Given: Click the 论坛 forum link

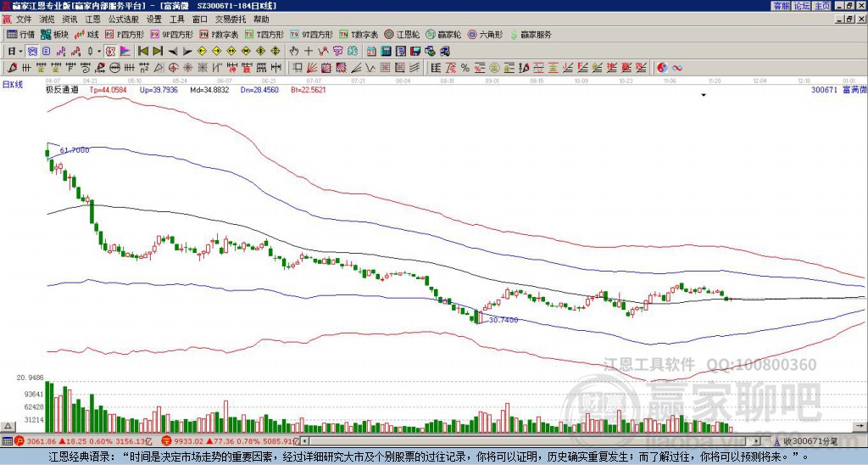Looking at the screenshot, I should tap(801, 6).
